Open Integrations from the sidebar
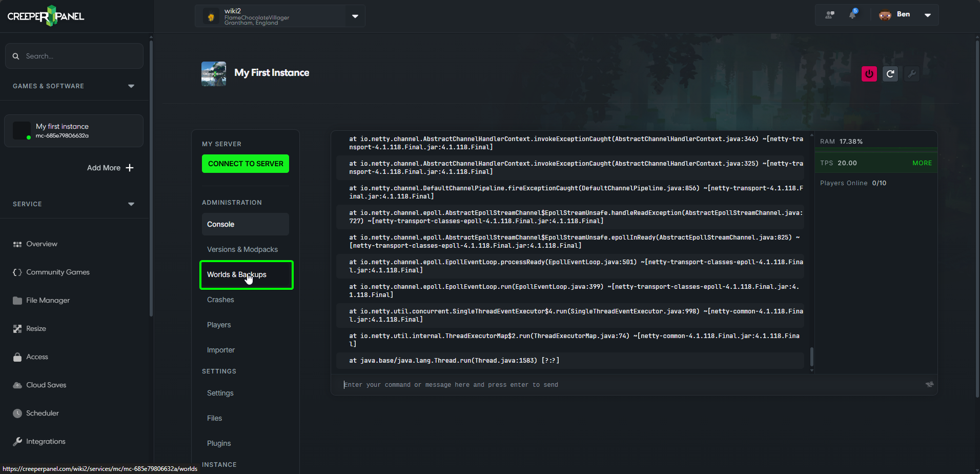The height and width of the screenshot is (474, 980). [45, 441]
